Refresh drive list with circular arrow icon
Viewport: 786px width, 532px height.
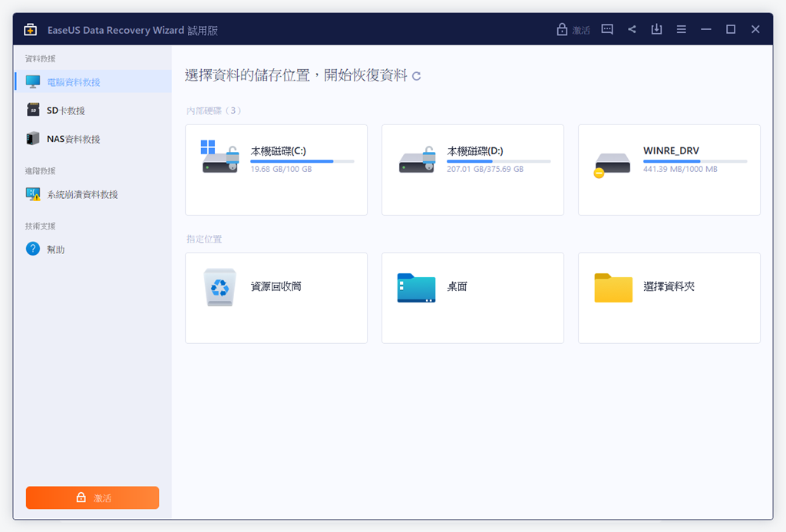416,76
